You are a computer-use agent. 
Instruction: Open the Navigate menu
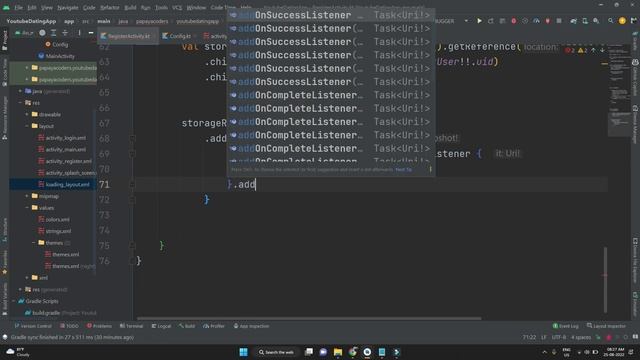pyautogui.click(x=68, y=7)
